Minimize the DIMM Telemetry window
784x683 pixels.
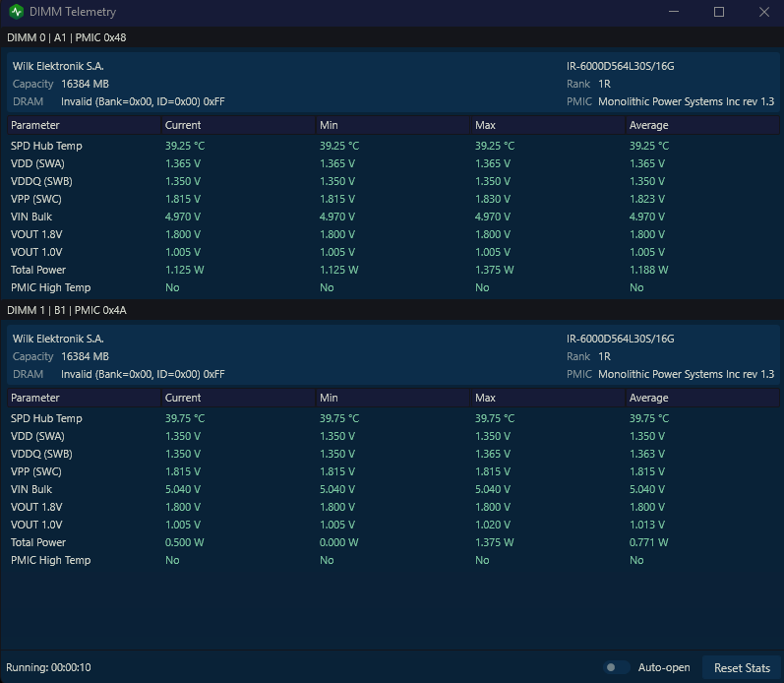[x=674, y=12]
